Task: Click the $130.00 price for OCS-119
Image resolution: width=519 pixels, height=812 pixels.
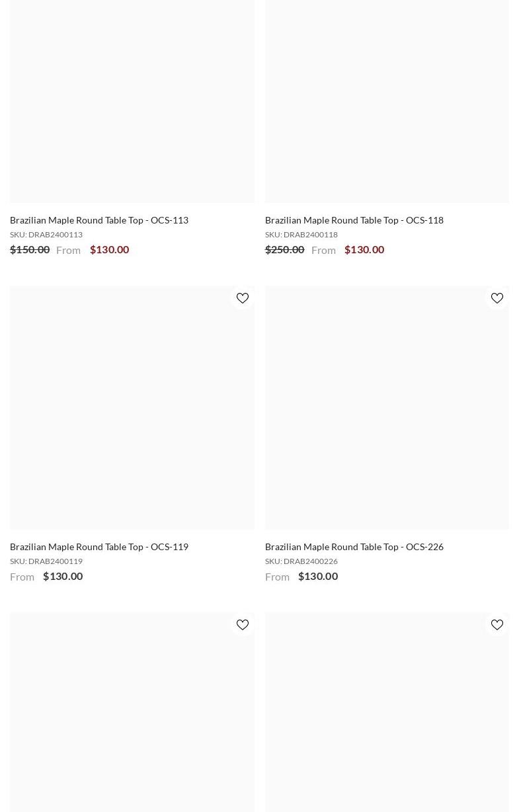Action: 63,576
